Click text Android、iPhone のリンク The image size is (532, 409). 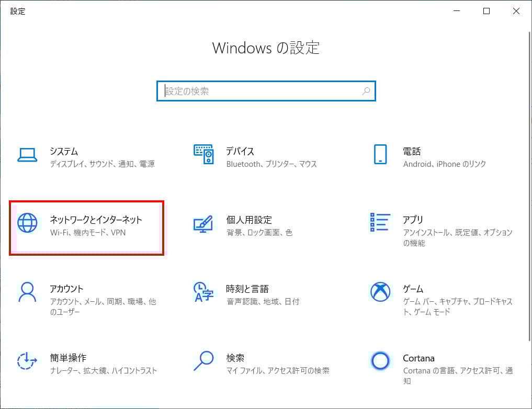pyautogui.click(x=445, y=164)
